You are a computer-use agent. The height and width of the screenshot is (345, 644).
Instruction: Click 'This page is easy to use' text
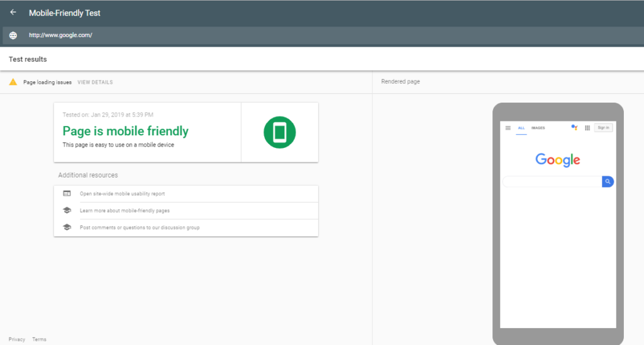(118, 145)
